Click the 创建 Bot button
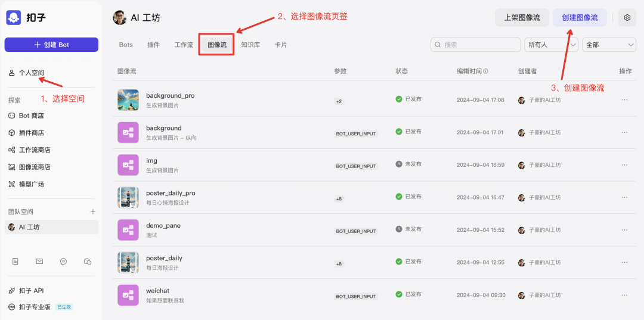Viewport: 644px width, 320px height. (x=51, y=45)
